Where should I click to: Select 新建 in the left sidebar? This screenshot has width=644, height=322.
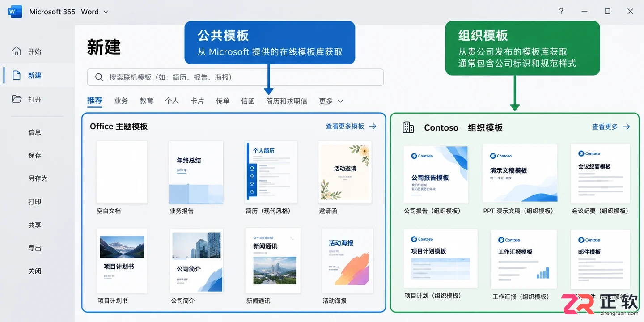click(37, 75)
